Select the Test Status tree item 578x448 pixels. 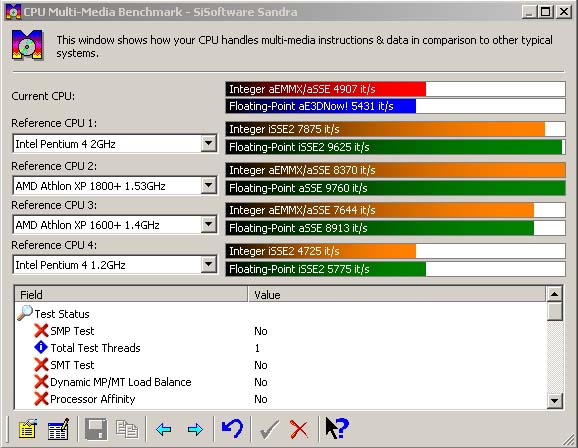62,314
